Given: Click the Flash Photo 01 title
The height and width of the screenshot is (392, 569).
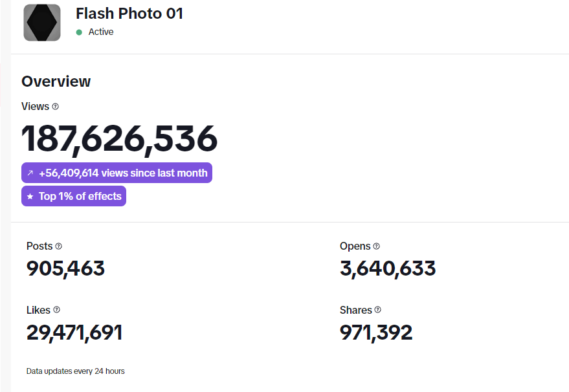Looking at the screenshot, I should (x=129, y=14).
